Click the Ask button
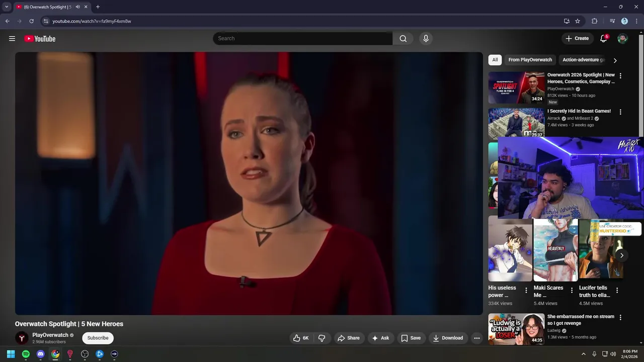644x362 pixels. tap(380, 338)
